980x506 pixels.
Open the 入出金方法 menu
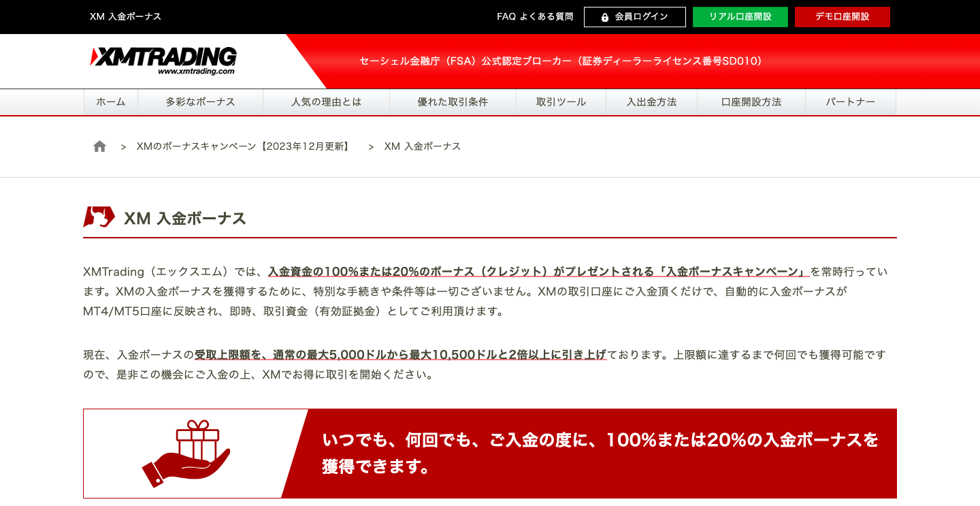(x=652, y=102)
